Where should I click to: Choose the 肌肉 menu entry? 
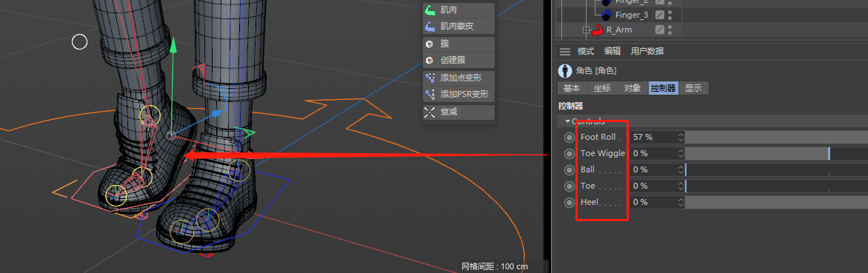[x=458, y=10]
